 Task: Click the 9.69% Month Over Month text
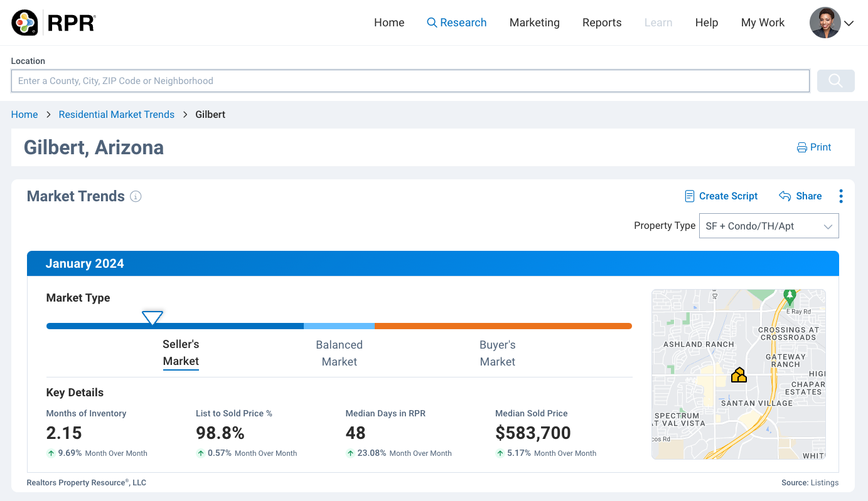(103, 453)
